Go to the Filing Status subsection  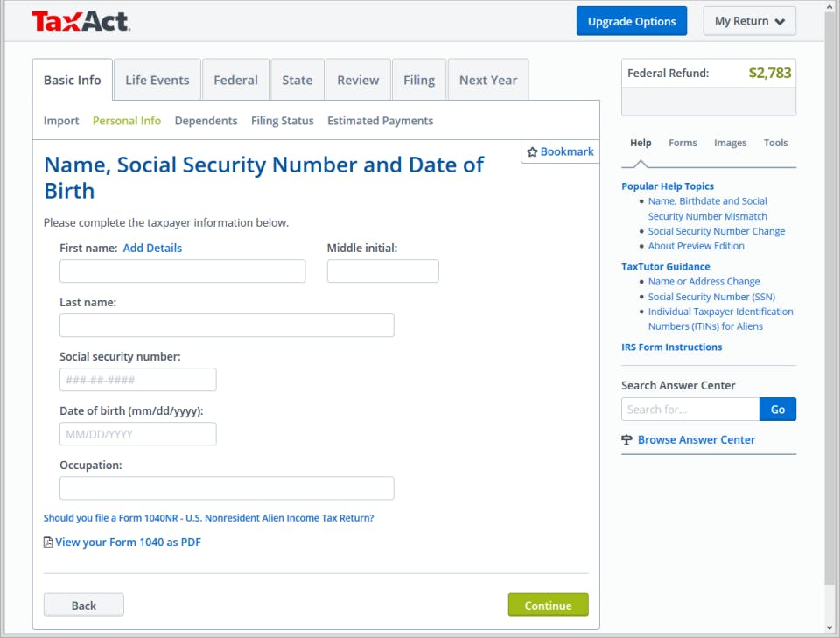(282, 121)
